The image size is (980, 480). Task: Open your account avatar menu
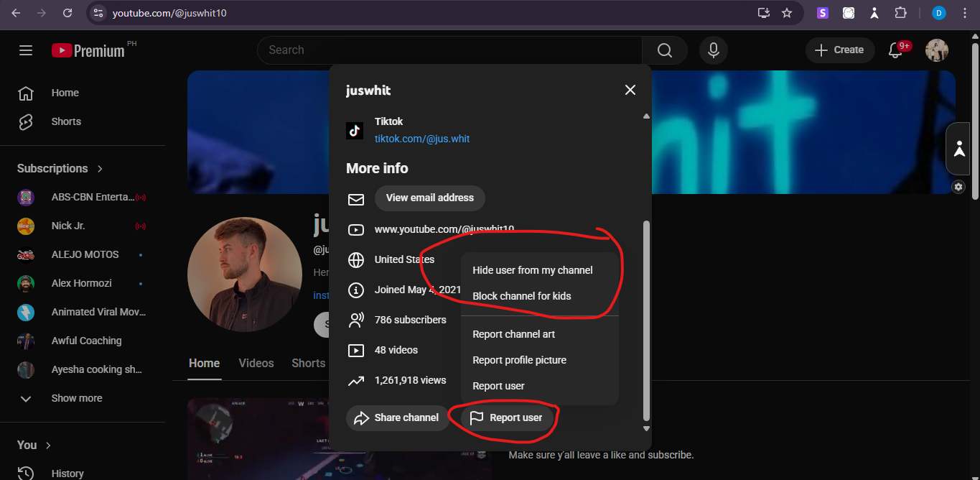coord(937,50)
